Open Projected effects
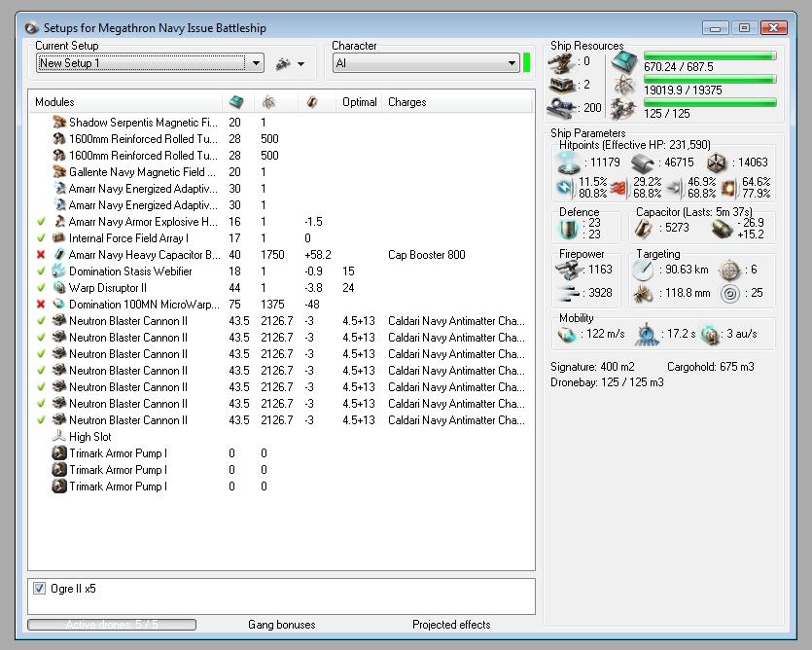 pyautogui.click(x=450, y=625)
